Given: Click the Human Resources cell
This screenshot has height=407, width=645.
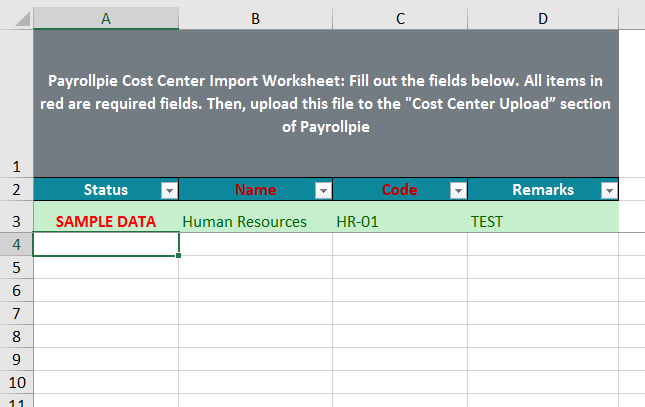Looking at the screenshot, I should (x=255, y=217).
